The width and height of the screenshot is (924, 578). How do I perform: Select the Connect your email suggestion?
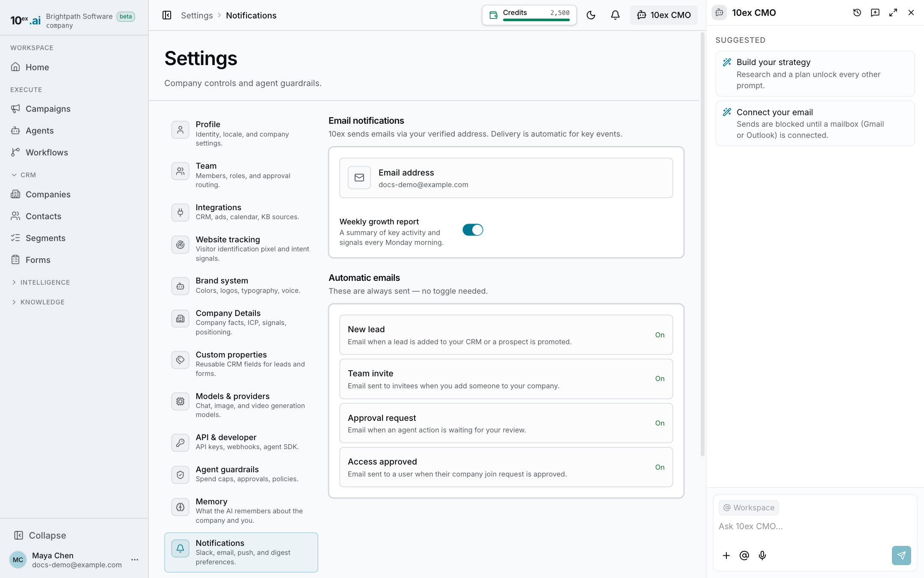(815, 123)
